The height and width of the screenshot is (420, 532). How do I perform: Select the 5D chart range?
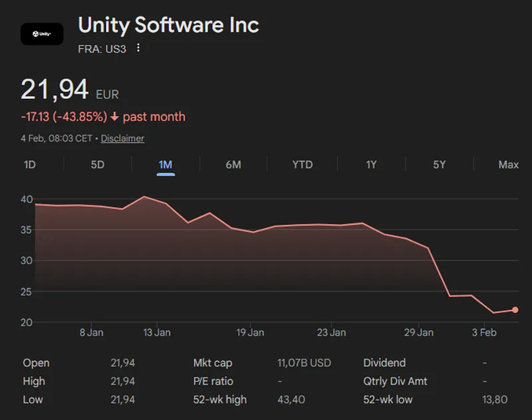click(97, 164)
